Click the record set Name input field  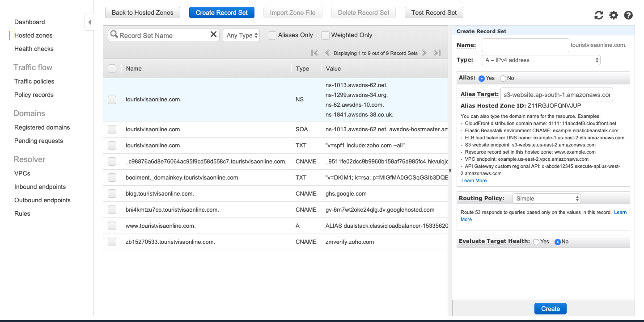(525, 45)
